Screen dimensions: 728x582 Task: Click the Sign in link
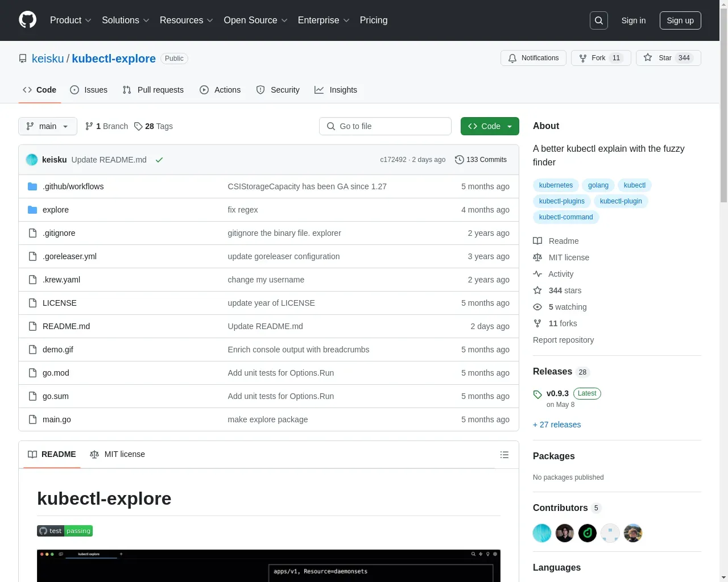tap(634, 20)
